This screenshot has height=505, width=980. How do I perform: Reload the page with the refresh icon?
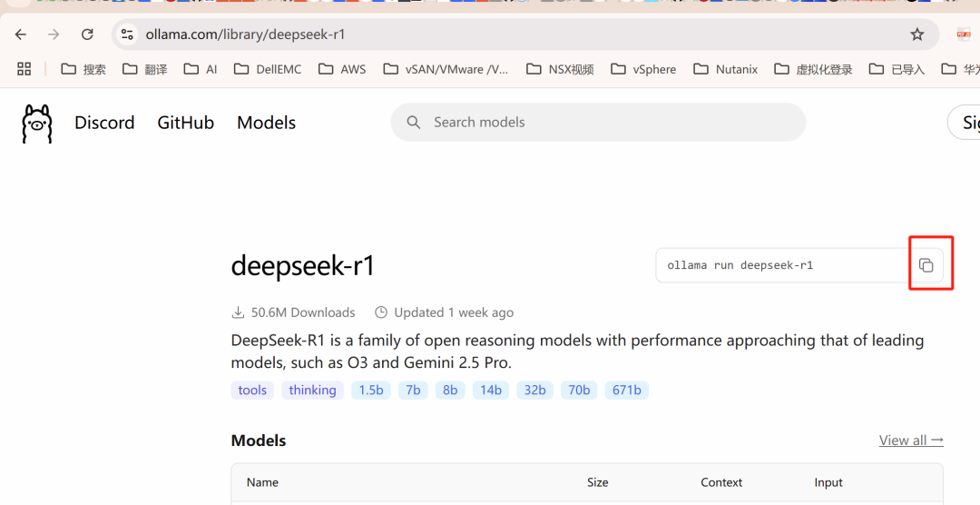[87, 35]
